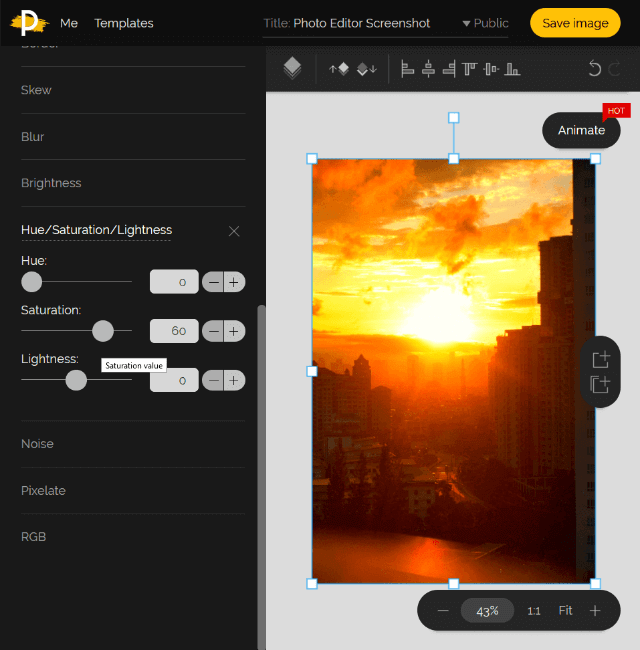The width and height of the screenshot is (640, 650).
Task: Open the Public visibility dropdown
Action: click(485, 23)
